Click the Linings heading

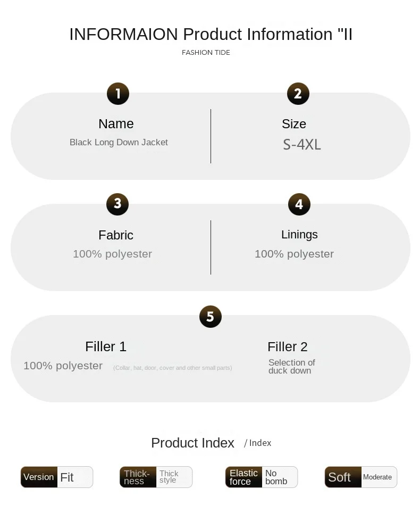pos(299,235)
